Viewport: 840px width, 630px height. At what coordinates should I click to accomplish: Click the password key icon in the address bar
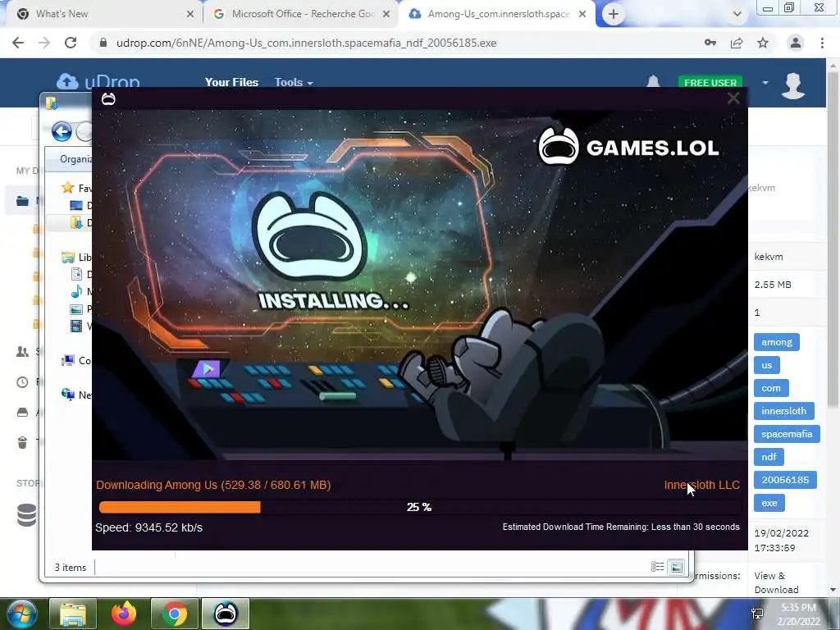click(x=710, y=43)
